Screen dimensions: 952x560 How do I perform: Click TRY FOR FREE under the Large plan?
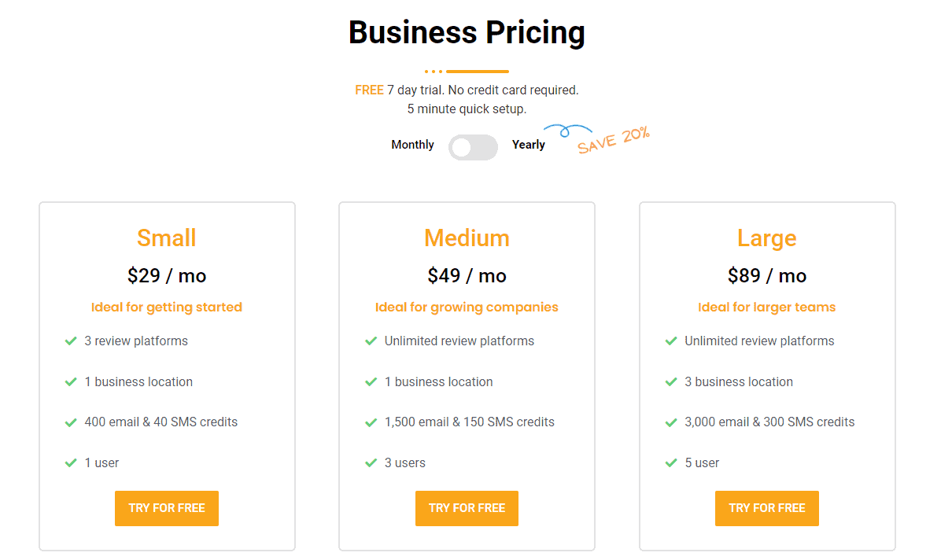[766, 508]
